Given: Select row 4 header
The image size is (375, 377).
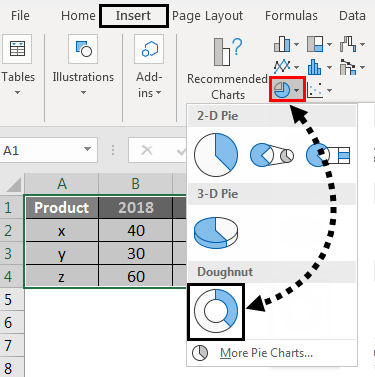Looking at the screenshot, I should coord(11,277).
